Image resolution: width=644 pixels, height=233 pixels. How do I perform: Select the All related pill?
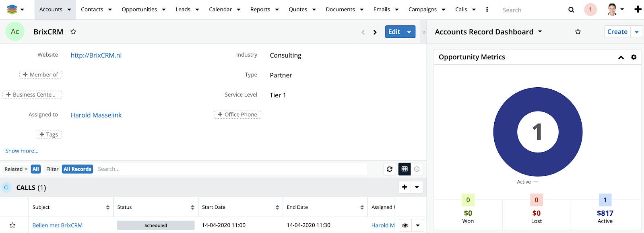pos(36,169)
